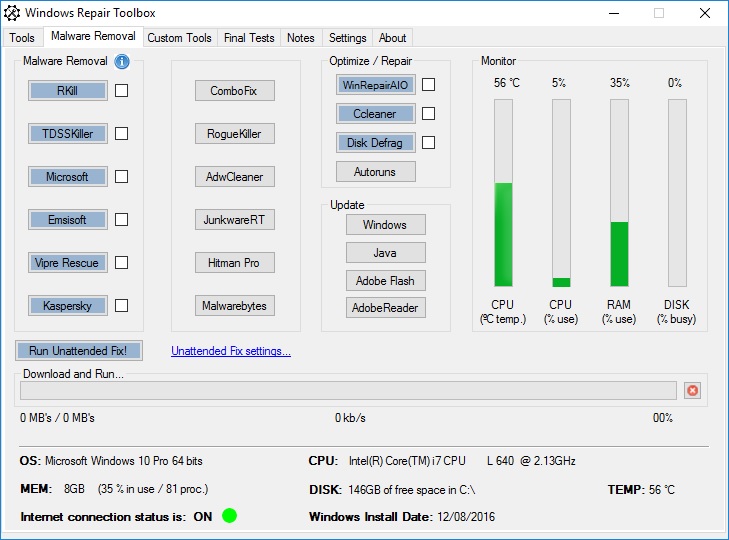This screenshot has width=729, height=540.
Task: Tick the checkbox next to Microsoft
Action: pyautogui.click(x=121, y=176)
